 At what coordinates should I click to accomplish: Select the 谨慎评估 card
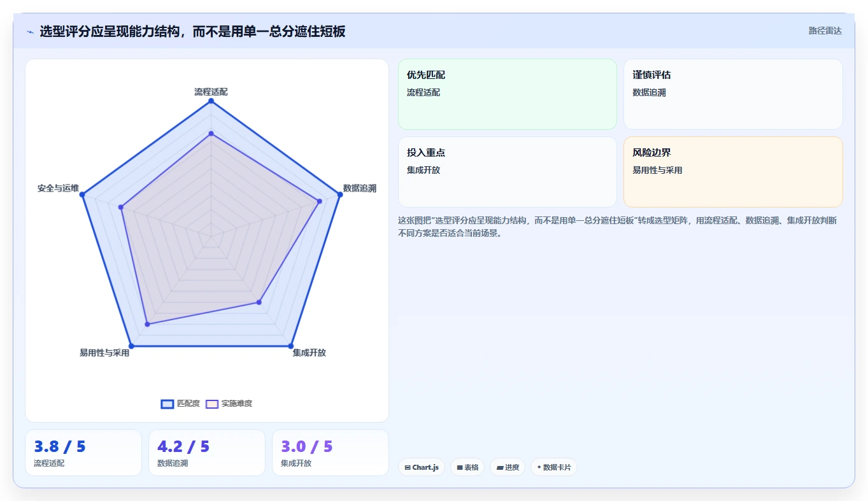tap(733, 94)
